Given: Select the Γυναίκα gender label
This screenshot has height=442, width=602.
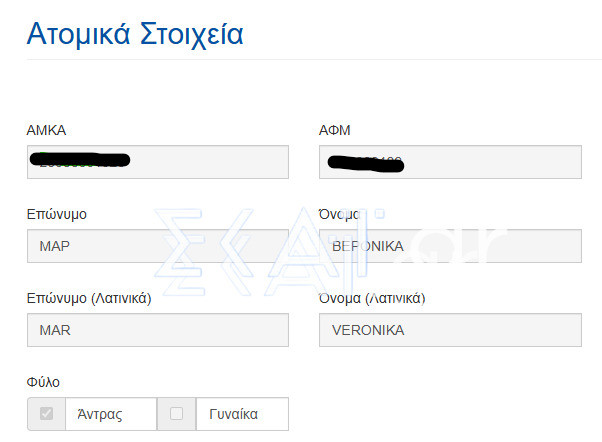Looking at the screenshot, I should 233,414.
